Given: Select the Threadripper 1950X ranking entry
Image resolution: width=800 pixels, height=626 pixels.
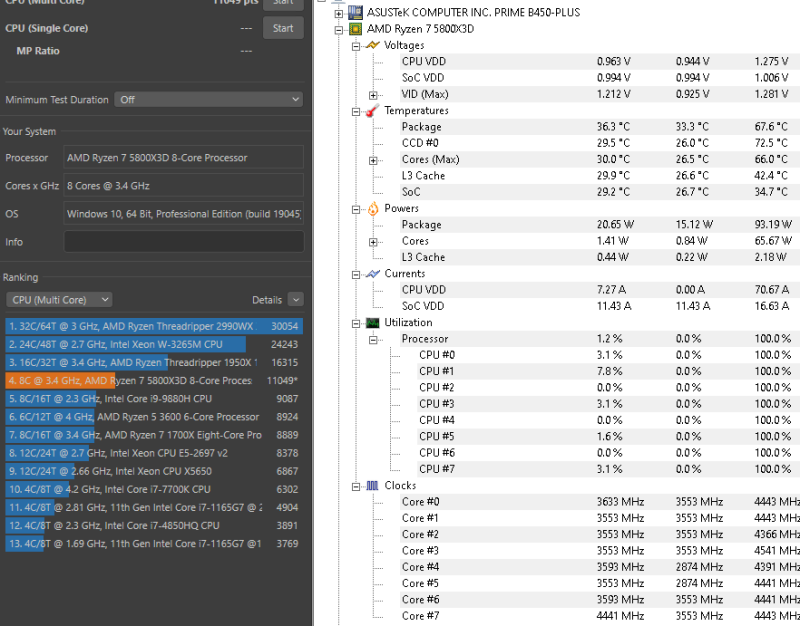Looking at the screenshot, I should point(154,363).
